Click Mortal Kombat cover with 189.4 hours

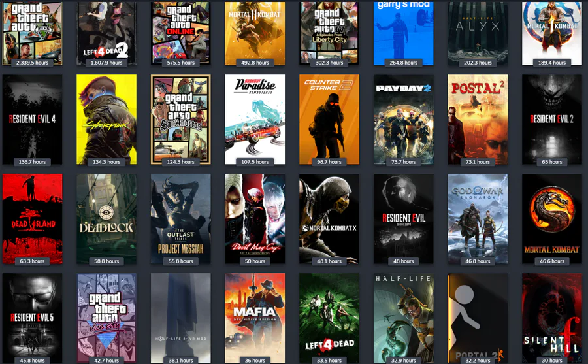tap(552, 33)
